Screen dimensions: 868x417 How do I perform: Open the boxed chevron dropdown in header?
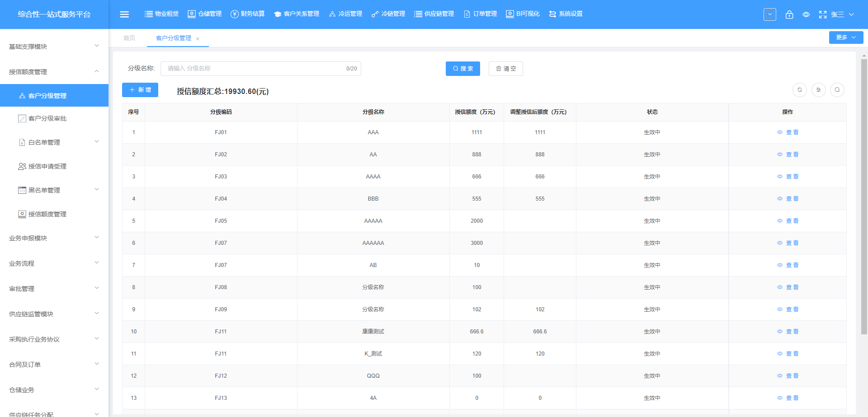point(770,14)
